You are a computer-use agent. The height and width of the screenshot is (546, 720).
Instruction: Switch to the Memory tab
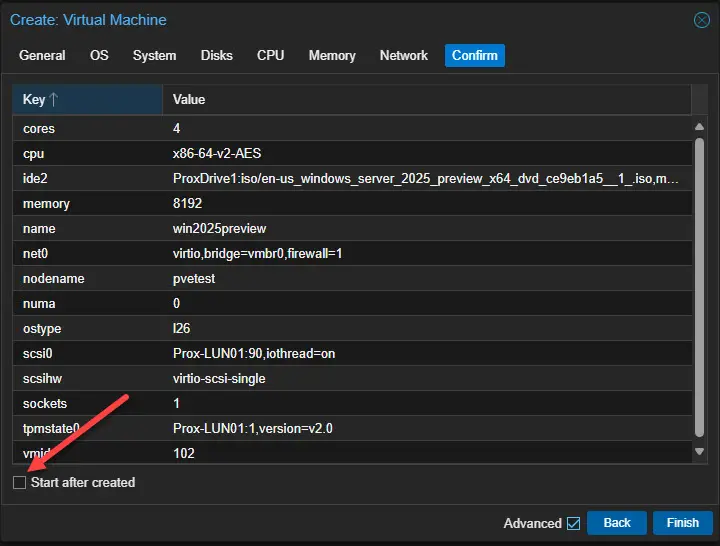click(x=332, y=56)
